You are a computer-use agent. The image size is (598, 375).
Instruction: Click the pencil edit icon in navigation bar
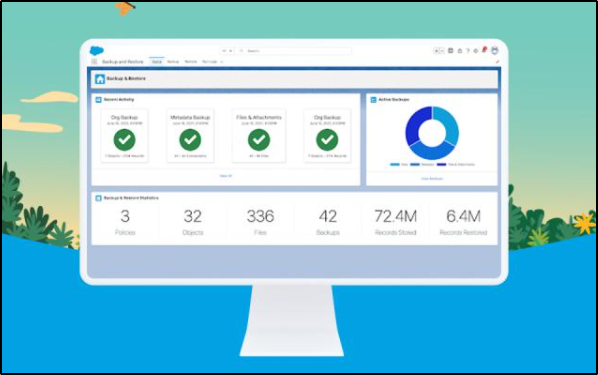497,61
